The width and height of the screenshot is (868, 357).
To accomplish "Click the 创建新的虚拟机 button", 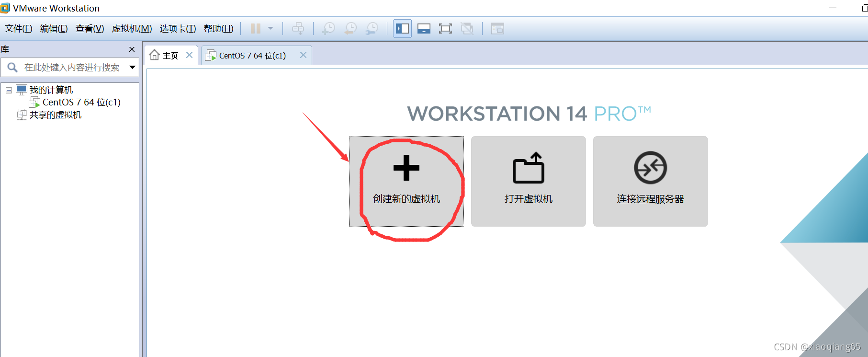I will pyautogui.click(x=406, y=181).
